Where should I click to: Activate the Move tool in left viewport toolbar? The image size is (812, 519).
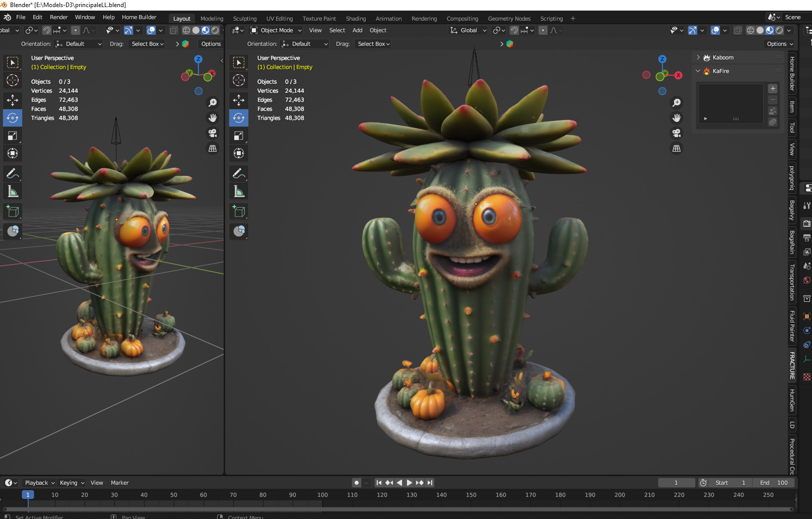[x=13, y=100]
